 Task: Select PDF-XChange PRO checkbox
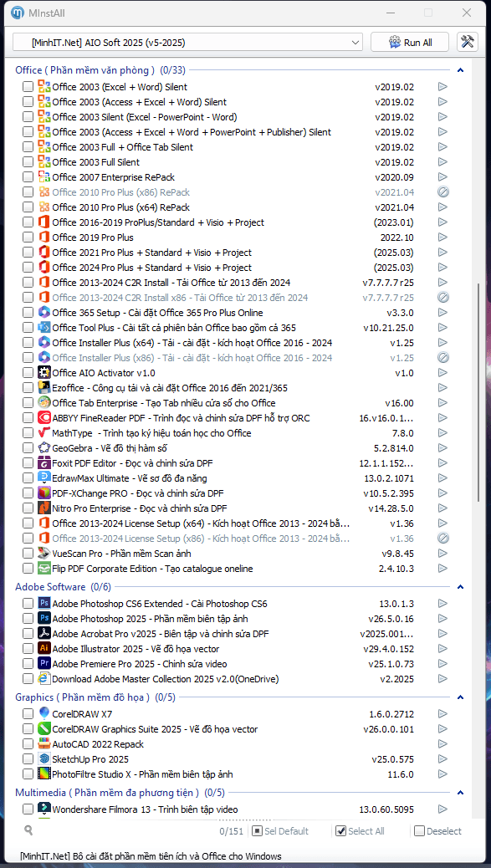click(28, 493)
